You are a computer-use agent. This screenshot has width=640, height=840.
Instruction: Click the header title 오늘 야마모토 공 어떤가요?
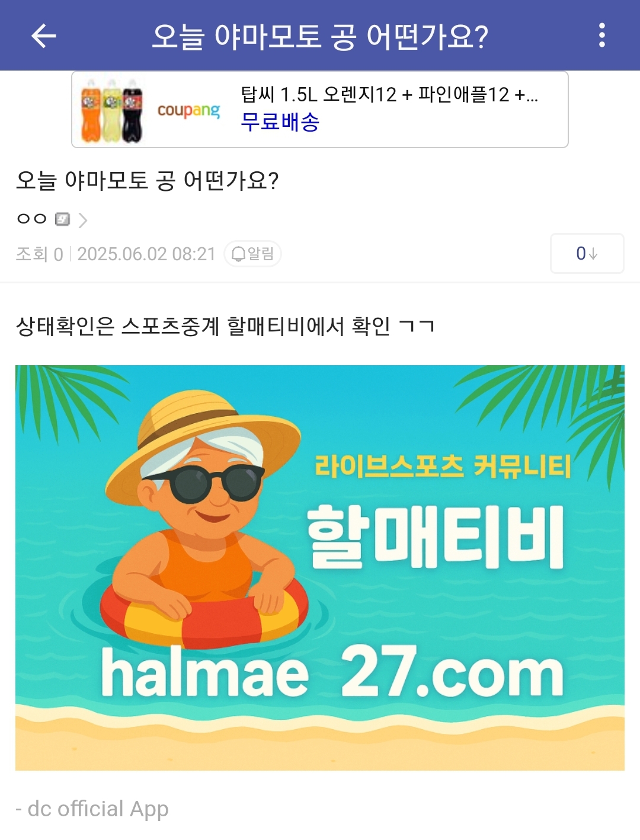coord(320,36)
